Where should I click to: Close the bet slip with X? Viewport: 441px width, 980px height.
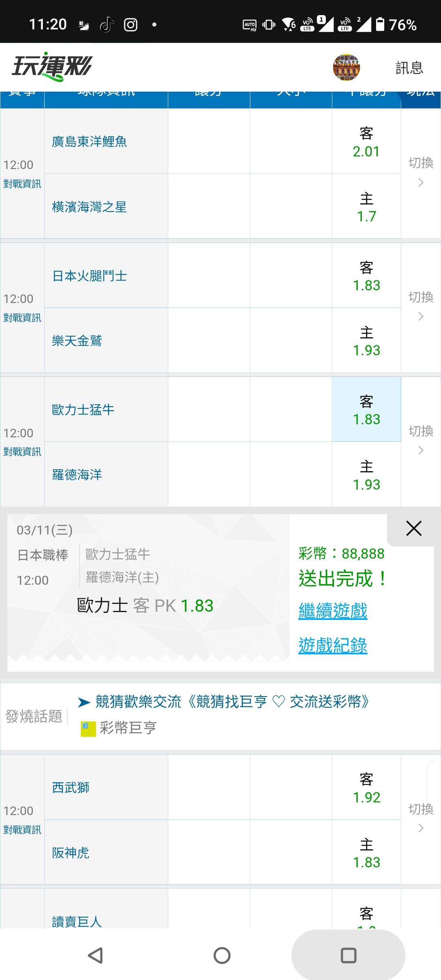414,529
